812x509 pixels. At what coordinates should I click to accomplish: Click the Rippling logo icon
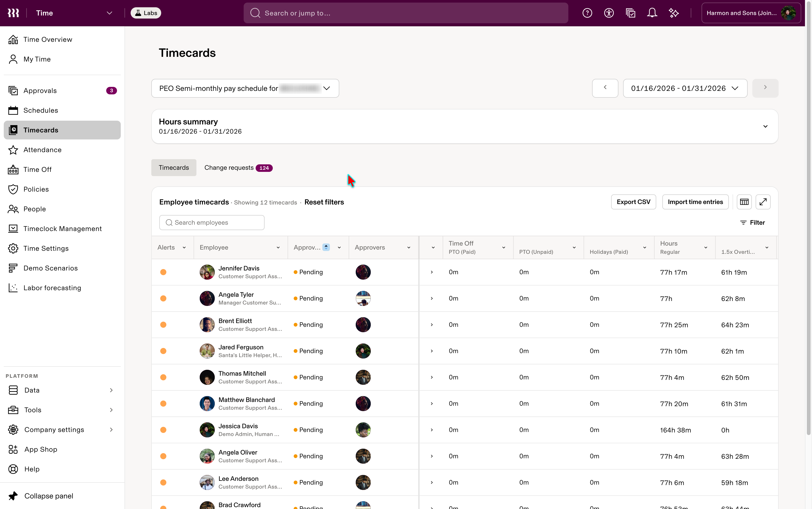[13, 13]
